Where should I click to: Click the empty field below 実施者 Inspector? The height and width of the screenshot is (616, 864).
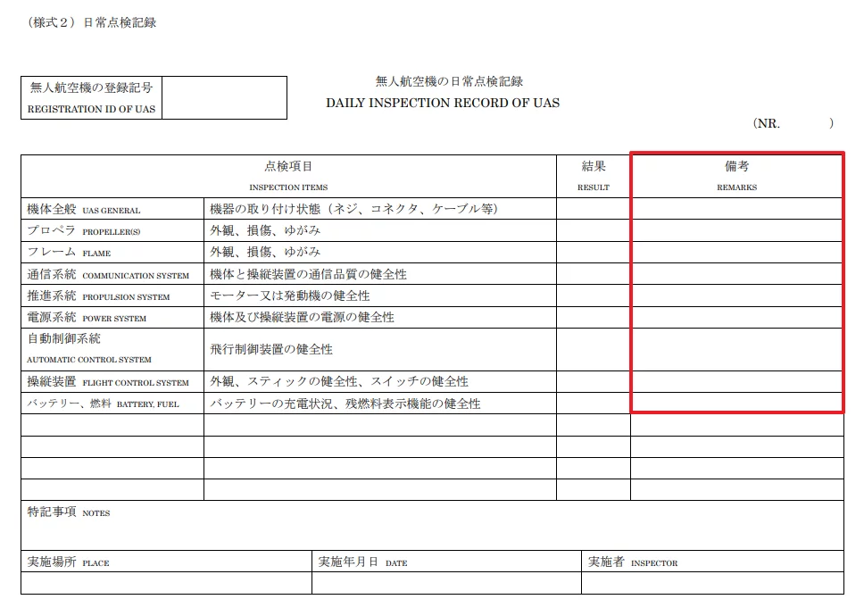711,583
